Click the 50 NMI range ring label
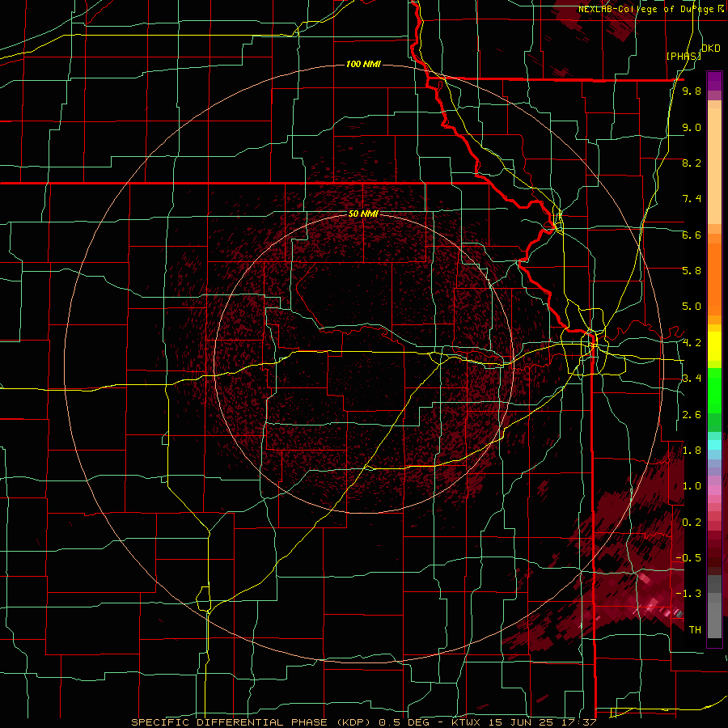Image resolution: width=728 pixels, height=728 pixels. (x=363, y=214)
